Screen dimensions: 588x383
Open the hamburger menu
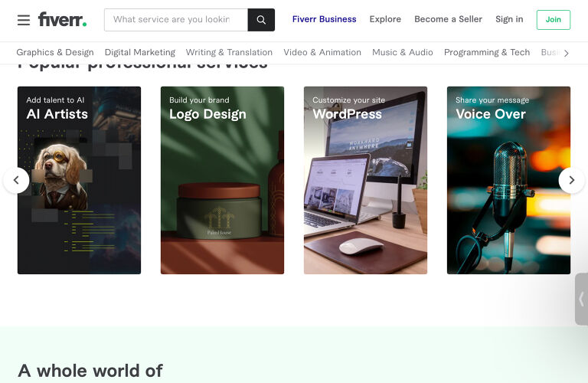click(x=24, y=20)
